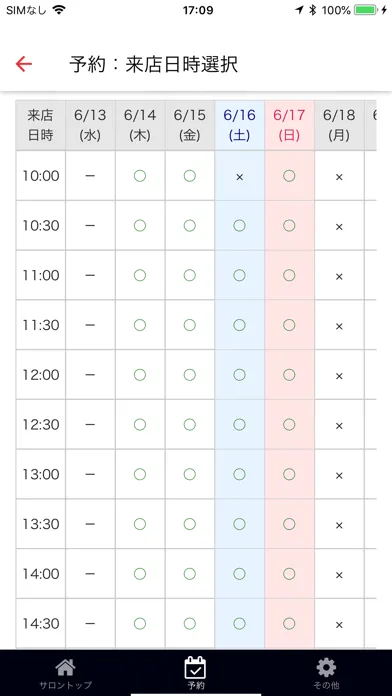Choose 13:00 circle on 6/15 Friday
This screenshot has height=696, width=392.
point(190,475)
